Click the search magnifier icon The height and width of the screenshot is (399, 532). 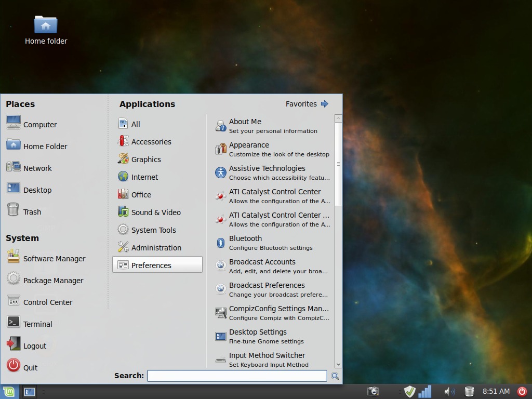coord(335,376)
